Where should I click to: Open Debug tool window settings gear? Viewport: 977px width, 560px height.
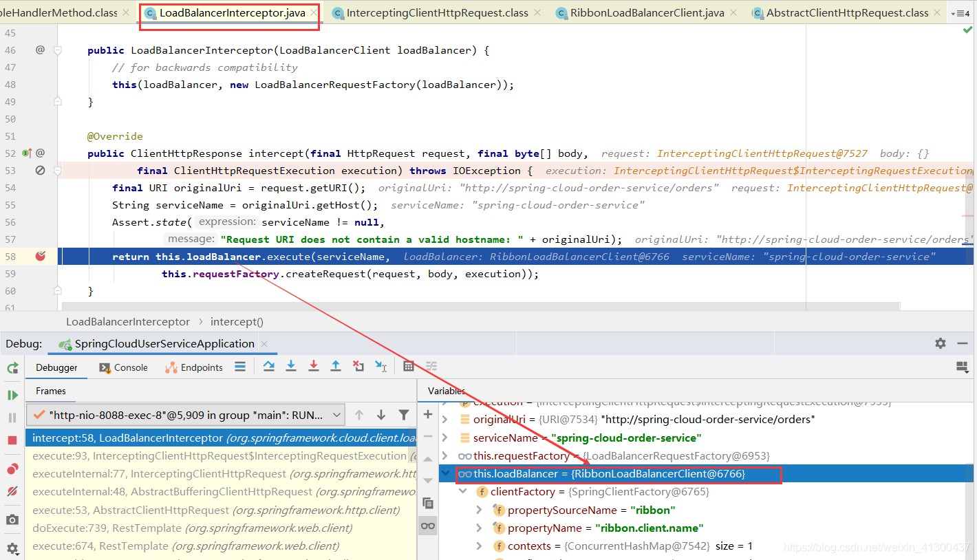[941, 343]
